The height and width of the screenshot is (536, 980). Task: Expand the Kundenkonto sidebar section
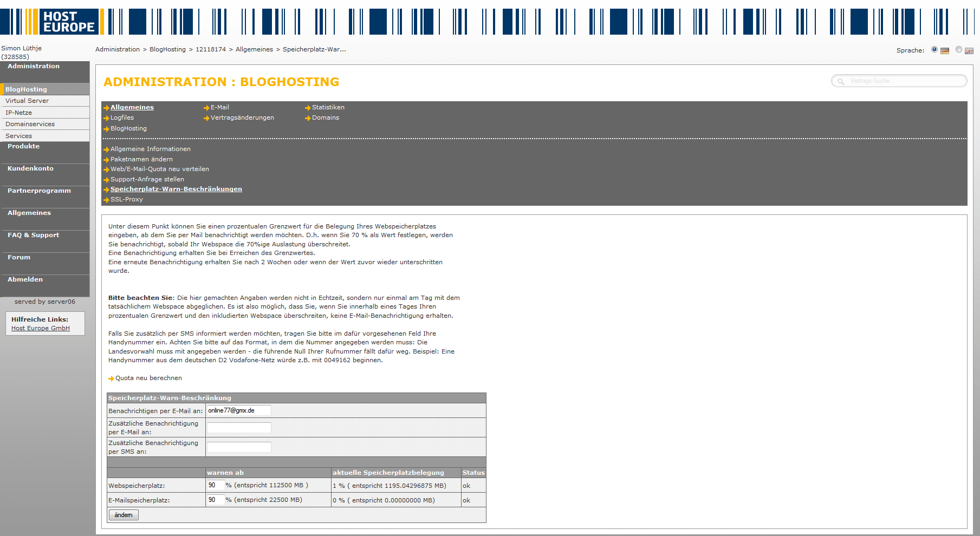point(30,169)
